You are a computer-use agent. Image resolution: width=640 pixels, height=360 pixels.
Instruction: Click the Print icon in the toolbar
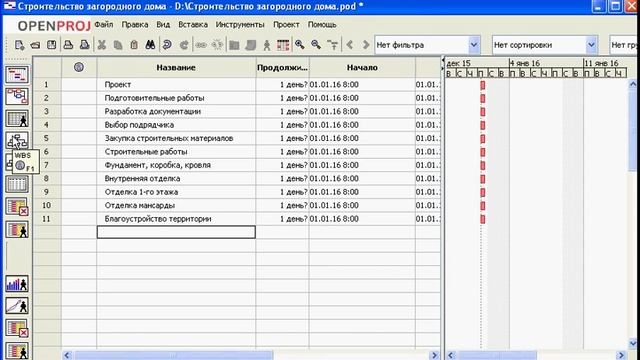point(68,45)
